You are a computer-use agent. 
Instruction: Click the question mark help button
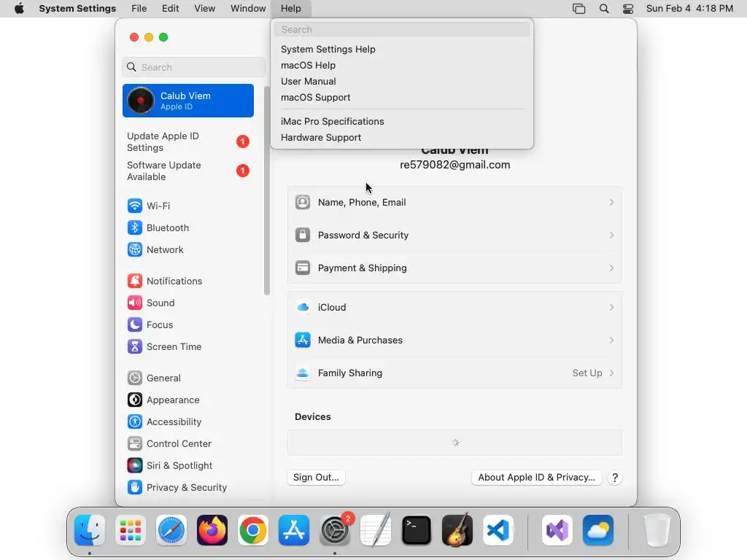click(615, 478)
